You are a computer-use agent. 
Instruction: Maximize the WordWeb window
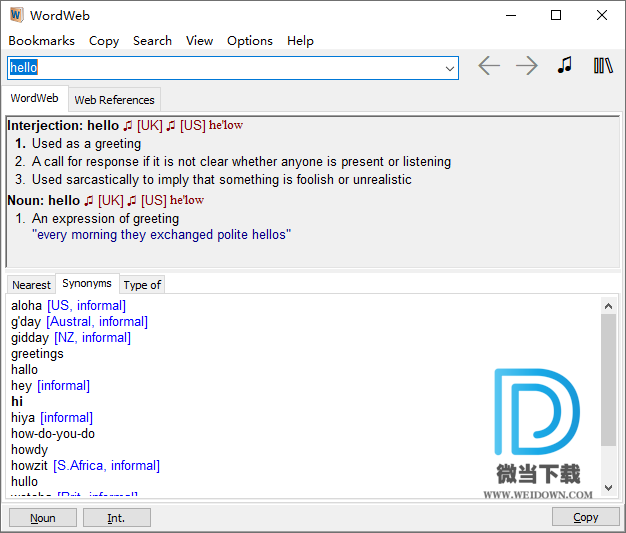click(x=556, y=16)
